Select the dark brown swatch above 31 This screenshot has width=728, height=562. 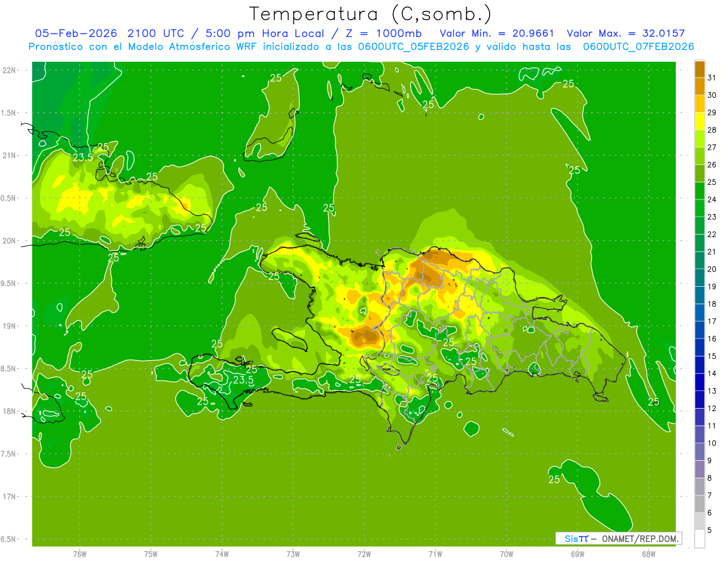tap(699, 69)
